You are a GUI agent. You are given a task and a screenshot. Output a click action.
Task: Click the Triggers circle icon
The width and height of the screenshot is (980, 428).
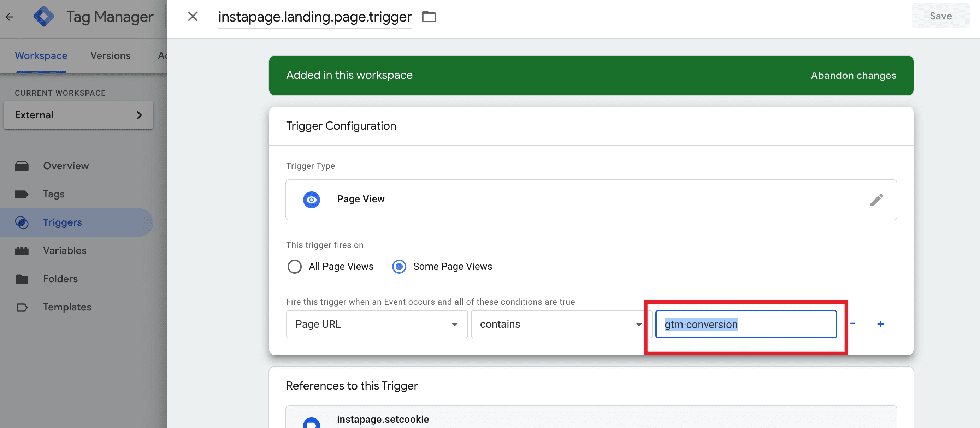(22, 222)
